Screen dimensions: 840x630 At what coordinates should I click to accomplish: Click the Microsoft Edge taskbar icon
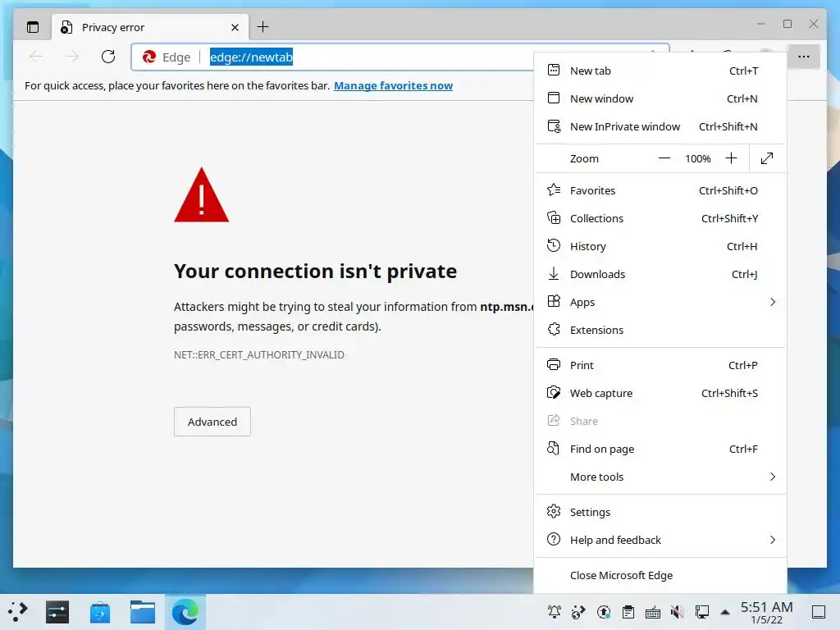(185, 612)
